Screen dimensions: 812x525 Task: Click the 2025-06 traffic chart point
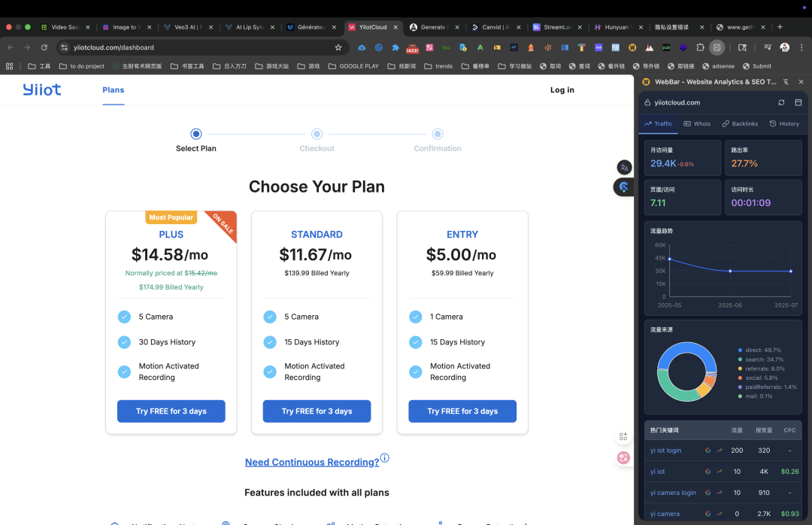point(730,271)
